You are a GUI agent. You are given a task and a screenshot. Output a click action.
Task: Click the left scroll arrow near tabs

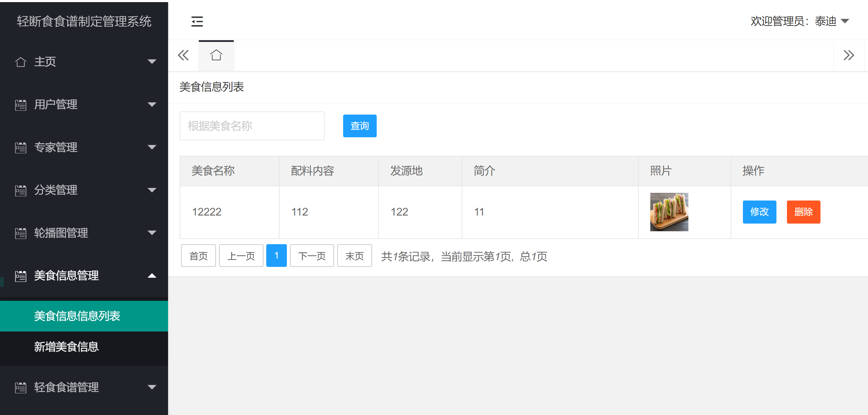click(183, 55)
